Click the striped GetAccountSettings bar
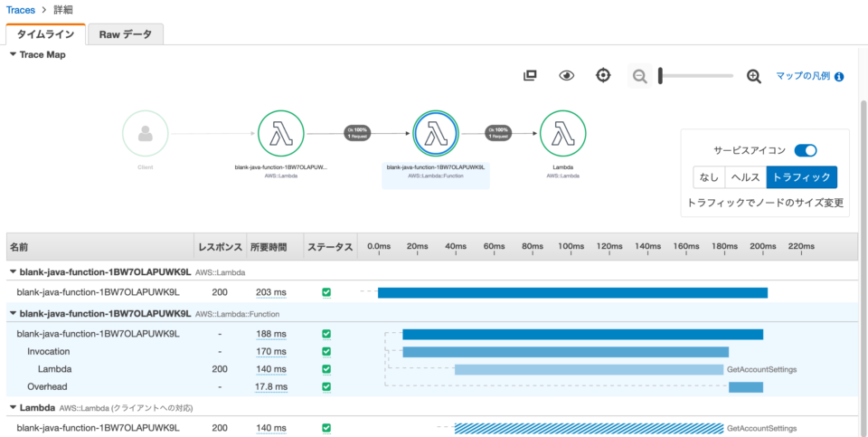The image size is (868, 437). 589,428
